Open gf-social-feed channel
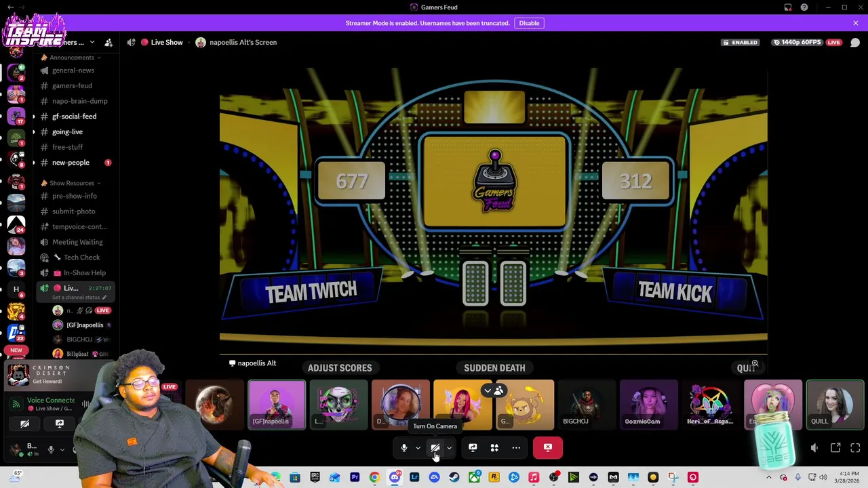The width and height of the screenshot is (868, 488). (75, 117)
